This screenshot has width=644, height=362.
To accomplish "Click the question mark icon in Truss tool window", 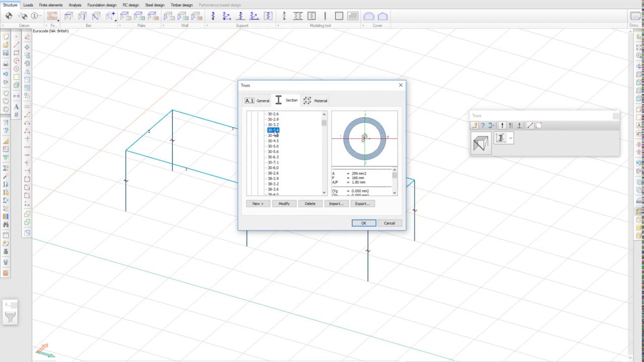I will [x=482, y=126].
